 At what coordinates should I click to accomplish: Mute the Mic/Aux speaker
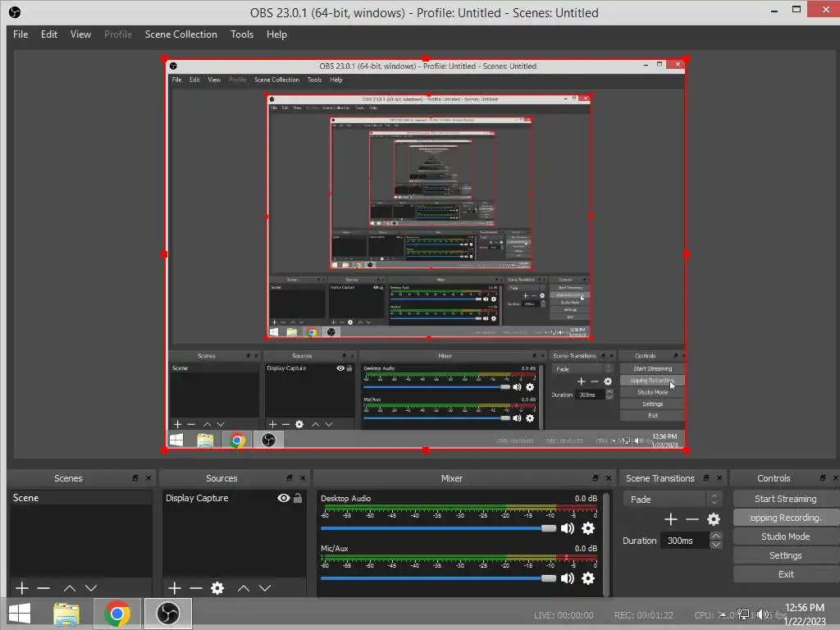pyautogui.click(x=568, y=578)
